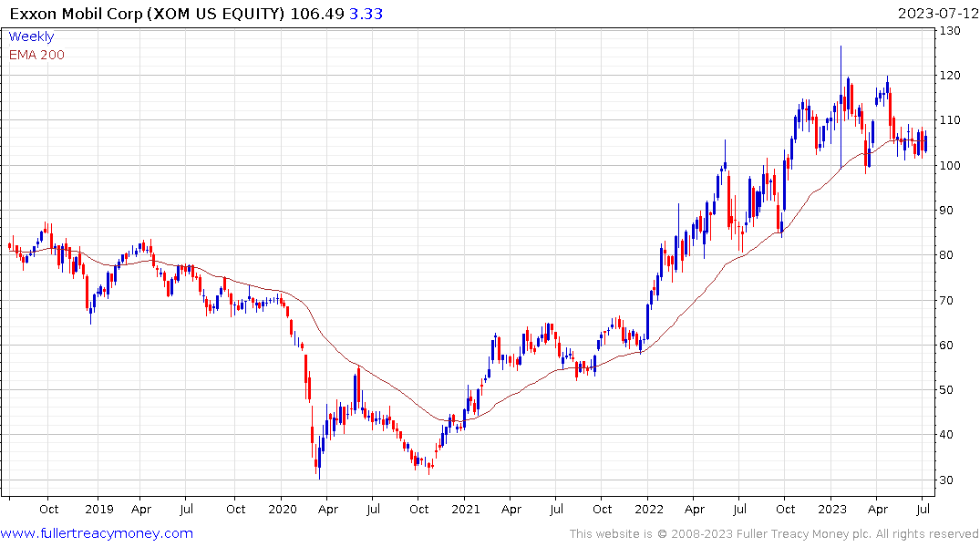Click the 2021 year label on time axis
The width and height of the screenshot is (980, 547).
(x=465, y=510)
